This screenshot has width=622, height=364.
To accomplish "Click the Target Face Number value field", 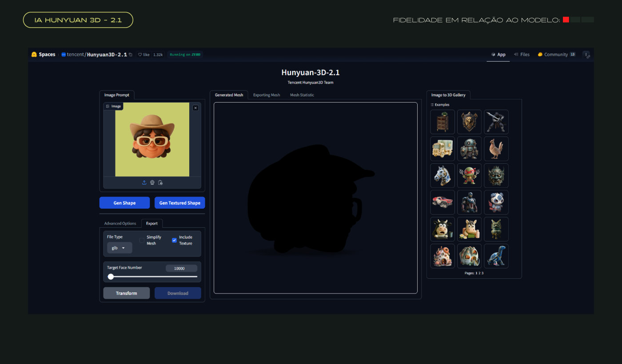I will 181,269.
